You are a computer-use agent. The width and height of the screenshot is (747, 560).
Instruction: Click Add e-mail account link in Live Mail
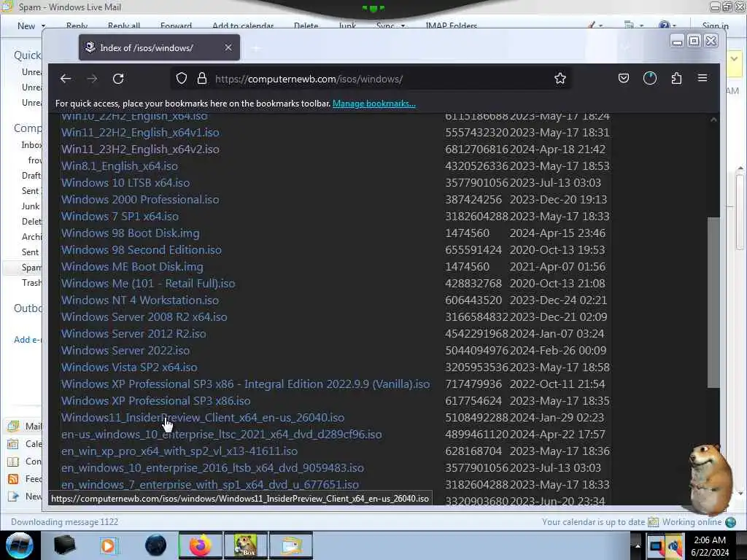pos(28,340)
